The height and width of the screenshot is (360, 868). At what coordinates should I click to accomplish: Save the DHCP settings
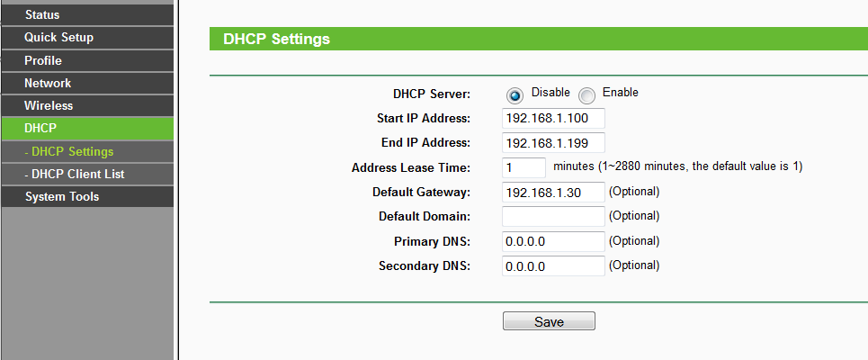[549, 321]
